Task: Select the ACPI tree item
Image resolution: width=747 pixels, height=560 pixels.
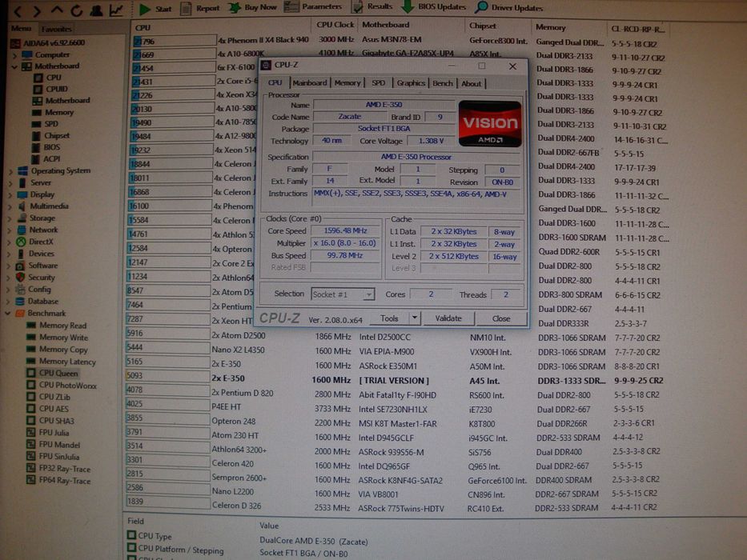Action: tap(46, 159)
